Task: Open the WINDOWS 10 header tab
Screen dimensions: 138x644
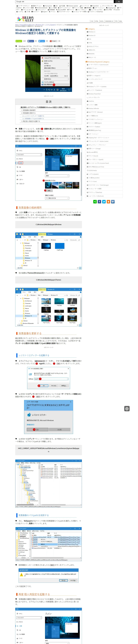Action: coord(109,21)
